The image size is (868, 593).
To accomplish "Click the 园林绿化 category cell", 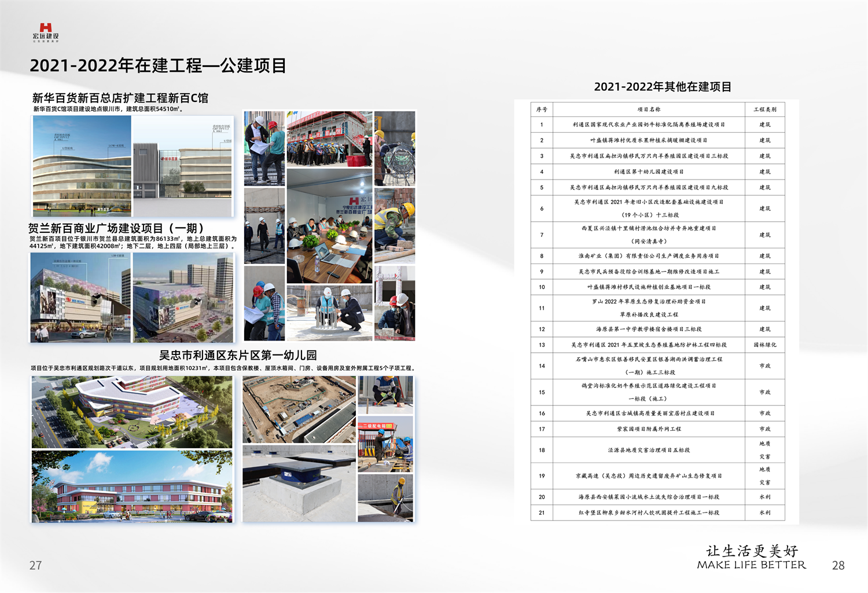I will 764,345.
